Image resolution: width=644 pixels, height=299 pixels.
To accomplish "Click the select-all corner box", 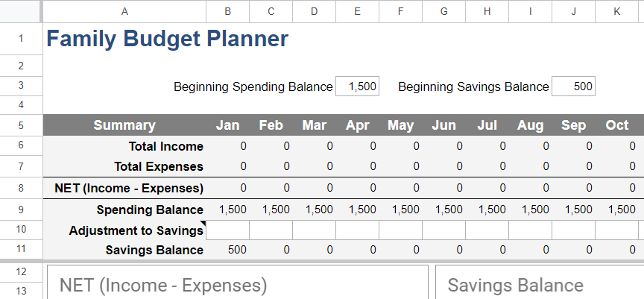I will (x=21, y=11).
